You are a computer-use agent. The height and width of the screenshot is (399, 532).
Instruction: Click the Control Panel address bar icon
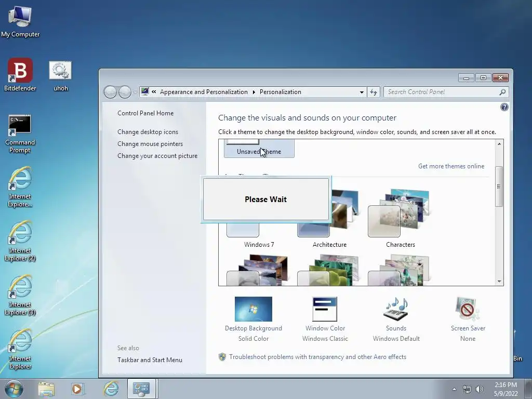(145, 91)
